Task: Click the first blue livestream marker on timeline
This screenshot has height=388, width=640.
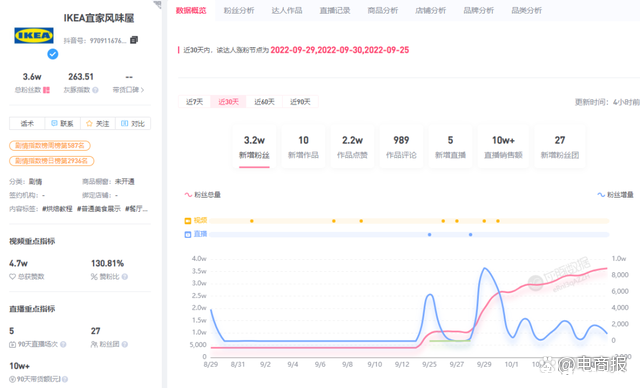Action: coord(429,235)
